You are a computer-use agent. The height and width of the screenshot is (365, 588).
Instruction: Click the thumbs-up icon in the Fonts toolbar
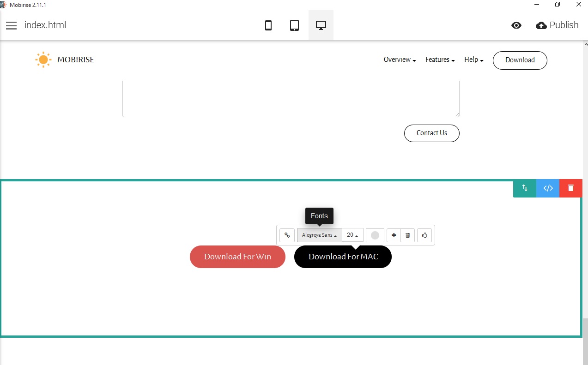(x=424, y=235)
